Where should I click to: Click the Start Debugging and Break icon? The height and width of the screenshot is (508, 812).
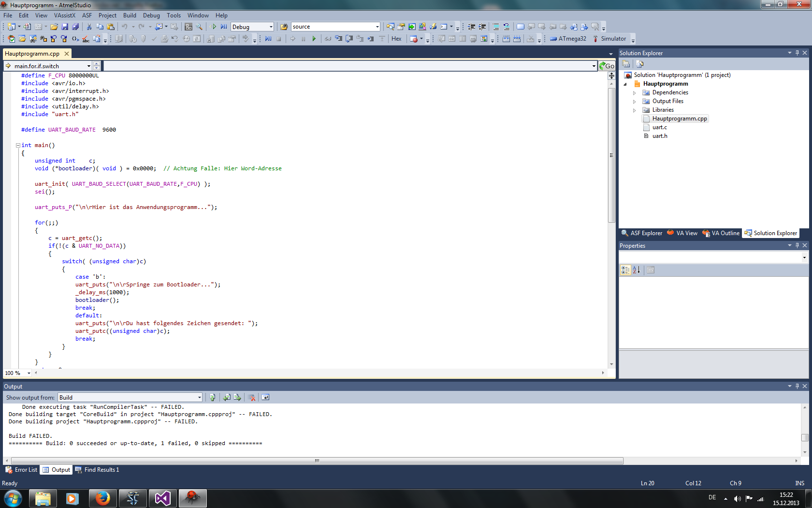[x=224, y=27]
